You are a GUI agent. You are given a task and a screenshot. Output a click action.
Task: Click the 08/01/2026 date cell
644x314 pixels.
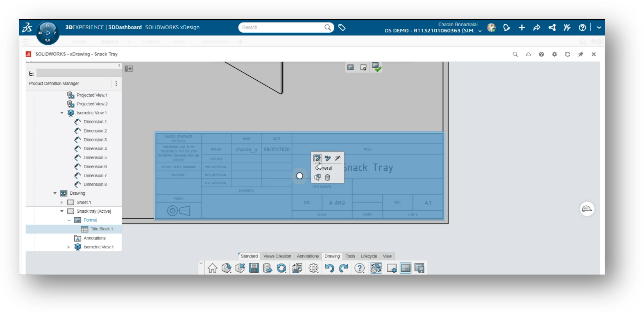277,150
